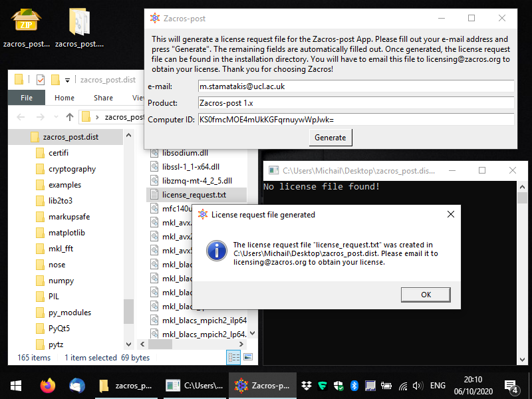Image resolution: width=532 pixels, height=399 pixels.
Task: Launch Thunderbird from the taskbar
Action: coord(77,385)
